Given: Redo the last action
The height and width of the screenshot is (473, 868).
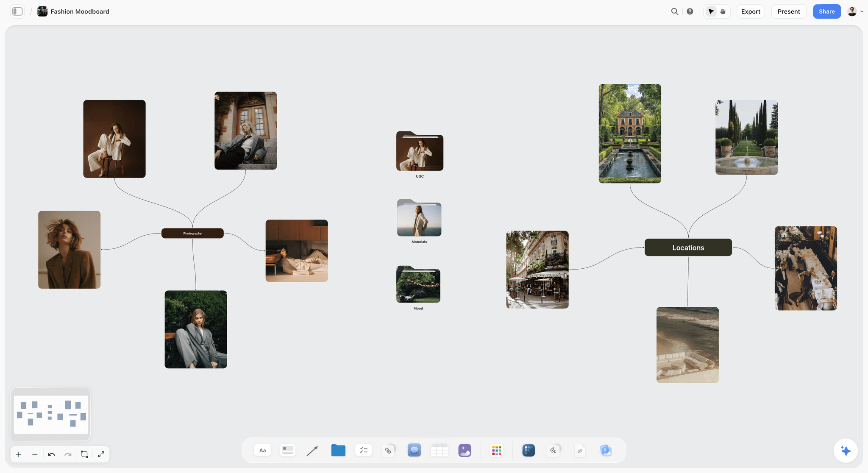Looking at the screenshot, I should [68, 454].
